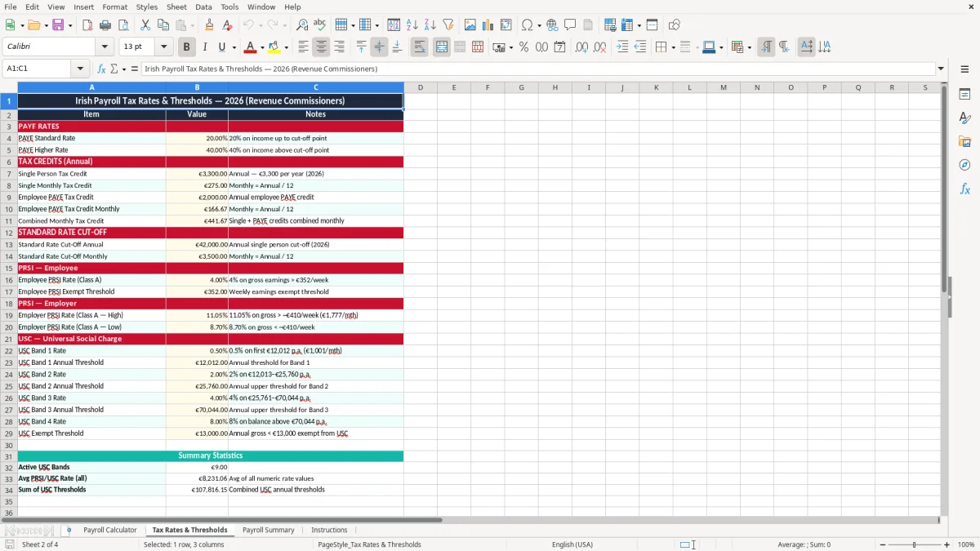Toggle Align Right

click(x=339, y=47)
